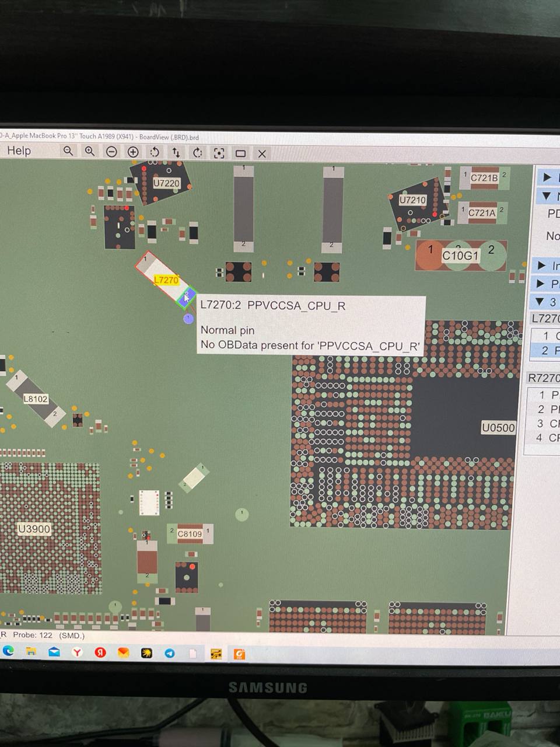Open the orange G app in taskbar

pyautogui.click(x=239, y=655)
